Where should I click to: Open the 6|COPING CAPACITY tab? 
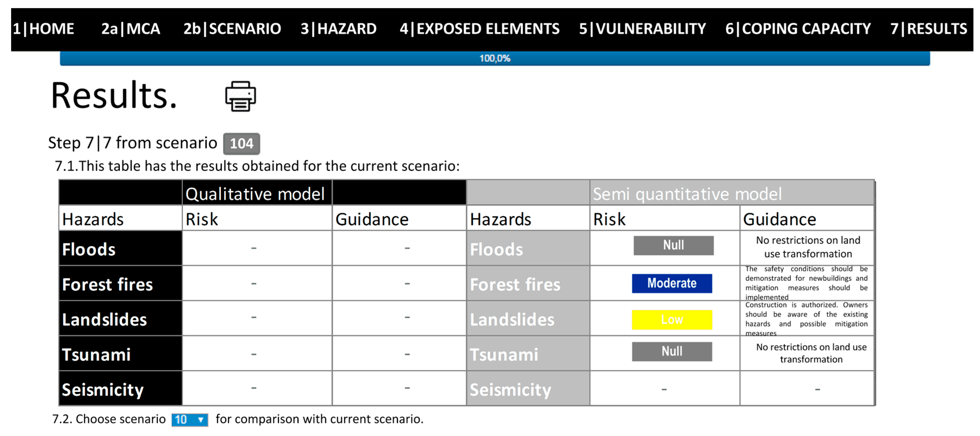798,29
